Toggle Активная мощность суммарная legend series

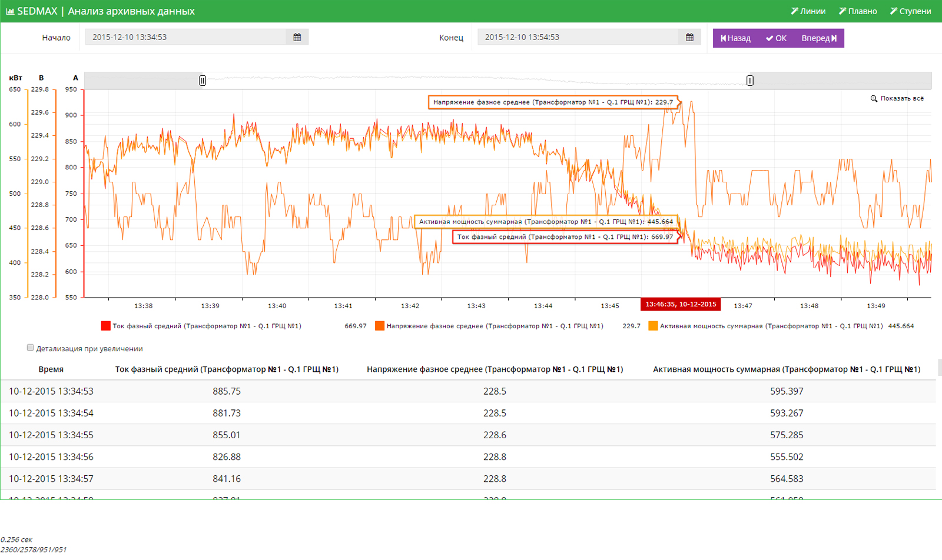click(x=653, y=326)
